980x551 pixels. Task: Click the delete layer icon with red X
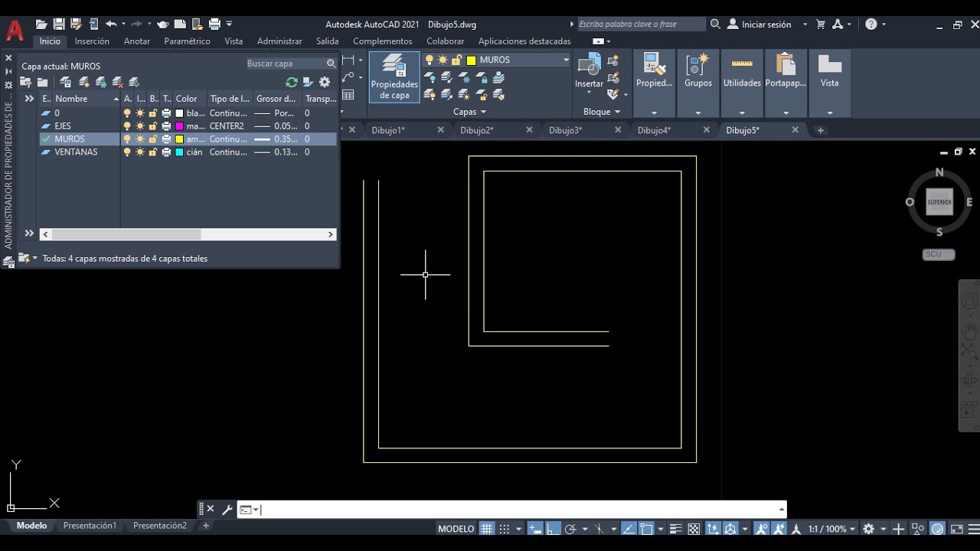[x=117, y=82]
